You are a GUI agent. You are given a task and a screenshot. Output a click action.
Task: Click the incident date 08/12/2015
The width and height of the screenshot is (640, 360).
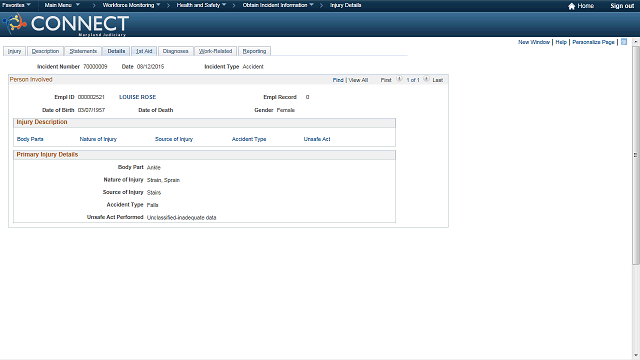(150, 67)
